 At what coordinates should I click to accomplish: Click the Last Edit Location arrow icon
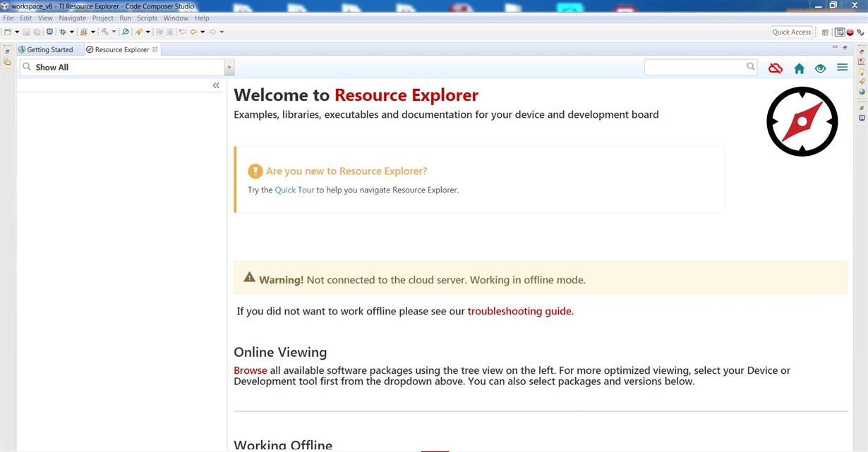[182, 32]
